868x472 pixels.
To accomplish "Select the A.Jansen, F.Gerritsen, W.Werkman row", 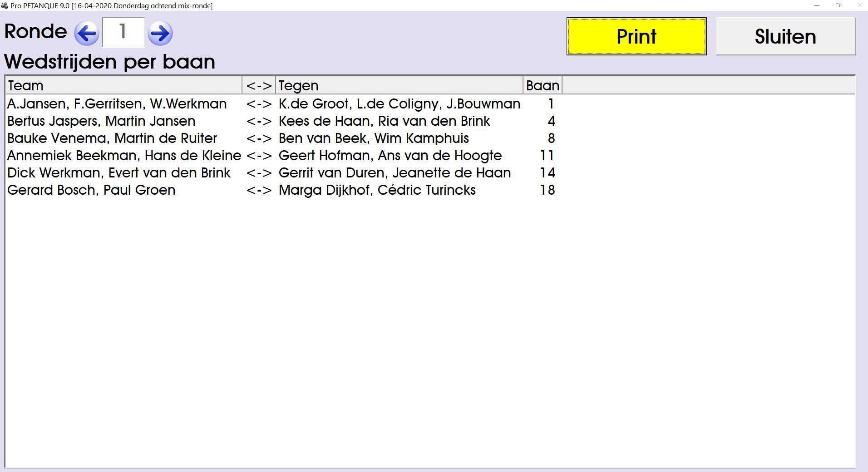I will (117, 104).
